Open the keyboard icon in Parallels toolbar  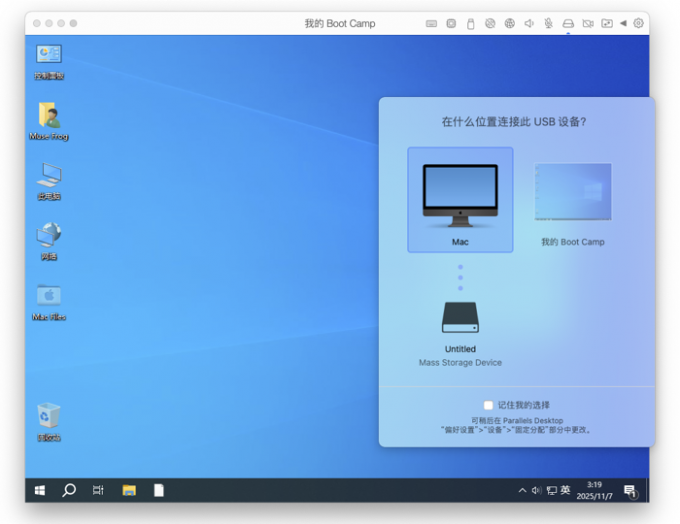click(431, 23)
